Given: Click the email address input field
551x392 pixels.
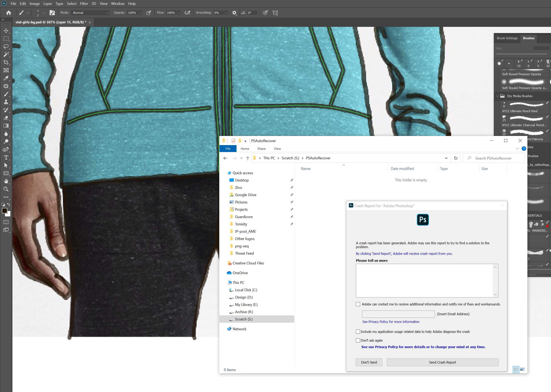Looking at the screenshot, I should click(398, 314).
